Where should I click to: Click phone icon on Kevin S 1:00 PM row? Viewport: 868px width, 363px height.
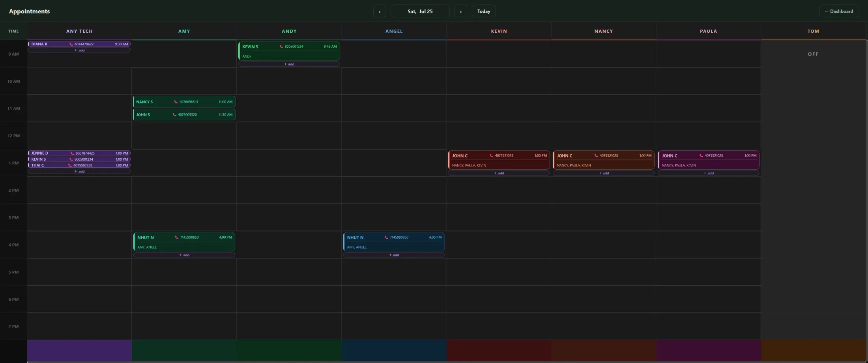(x=71, y=159)
